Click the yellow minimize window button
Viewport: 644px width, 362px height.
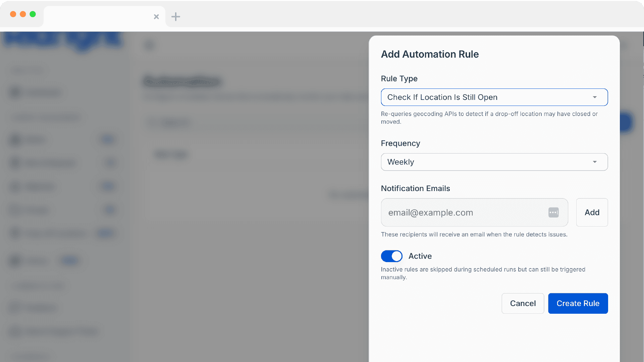pos(23,14)
